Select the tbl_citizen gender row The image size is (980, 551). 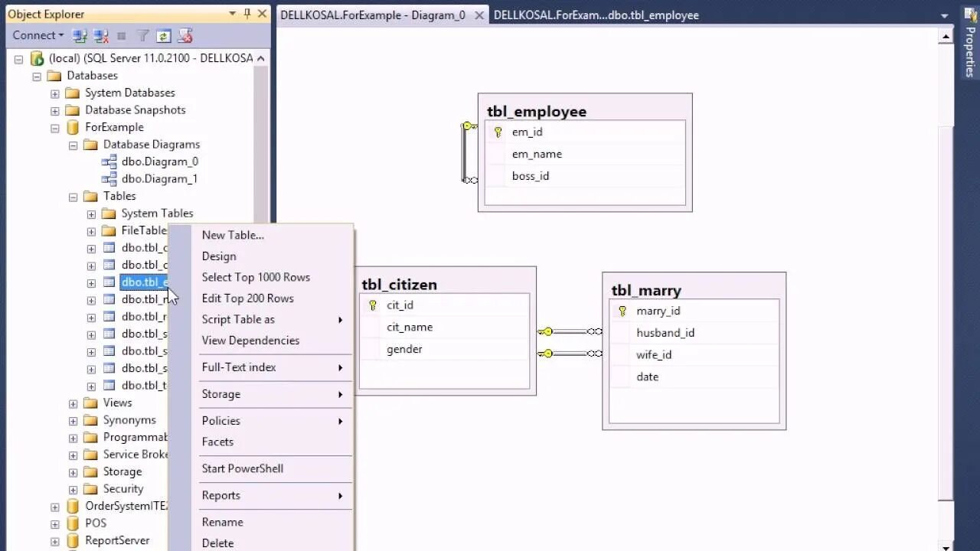404,349
